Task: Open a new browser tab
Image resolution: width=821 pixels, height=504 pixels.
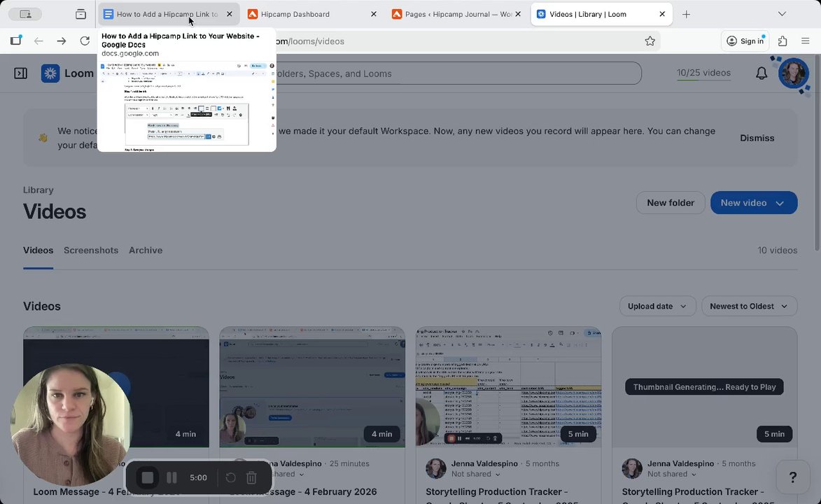Action: tap(686, 14)
